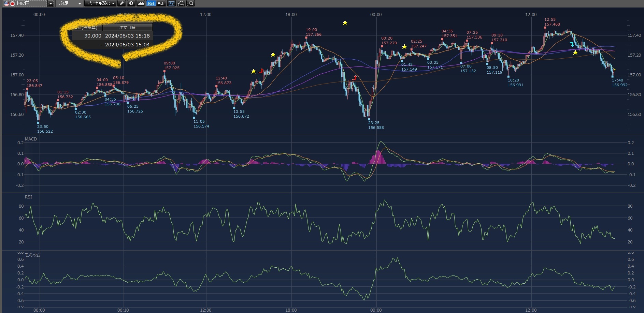
Task: Open the ドル/円 currency pair dropdown arrow
Action: click(51, 3)
